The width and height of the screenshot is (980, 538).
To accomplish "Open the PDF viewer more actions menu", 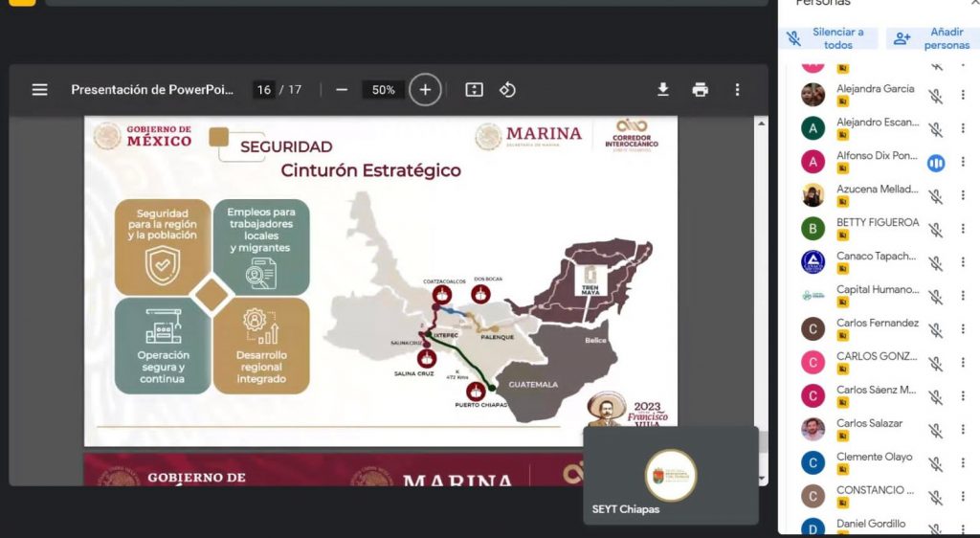I will click(x=737, y=90).
